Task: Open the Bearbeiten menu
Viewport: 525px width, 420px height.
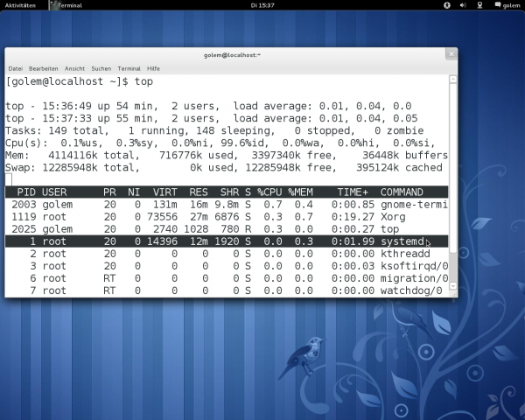Action: (43, 68)
